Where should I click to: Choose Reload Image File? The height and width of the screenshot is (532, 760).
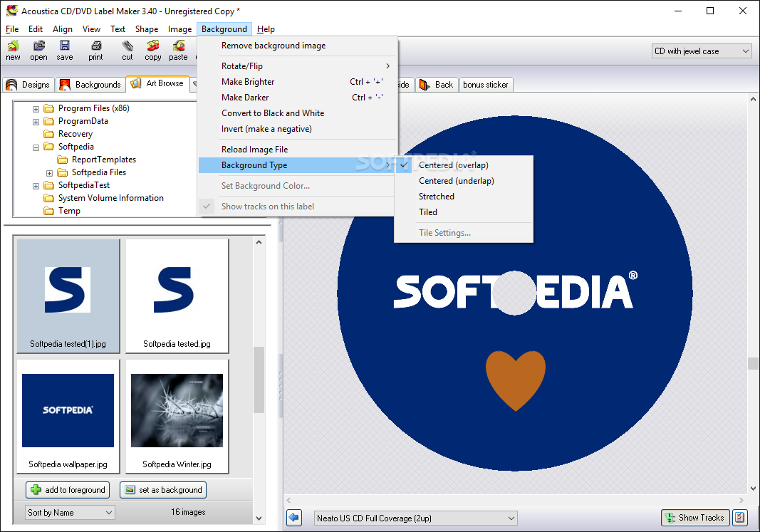(x=298, y=150)
